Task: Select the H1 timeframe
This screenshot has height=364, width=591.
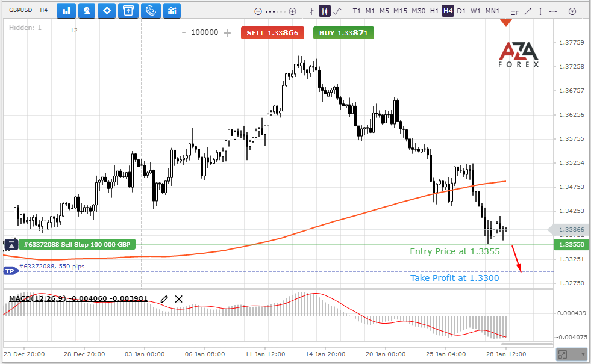Action: click(434, 11)
